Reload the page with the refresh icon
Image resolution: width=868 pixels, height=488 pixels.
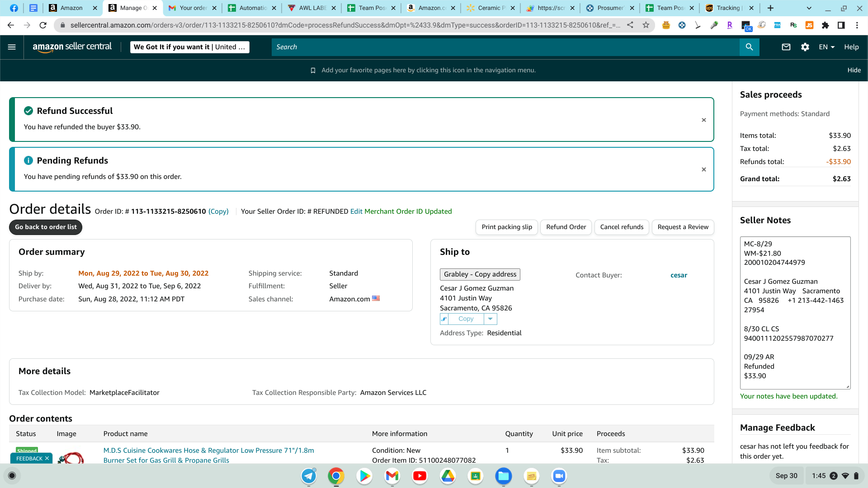point(43,25)
